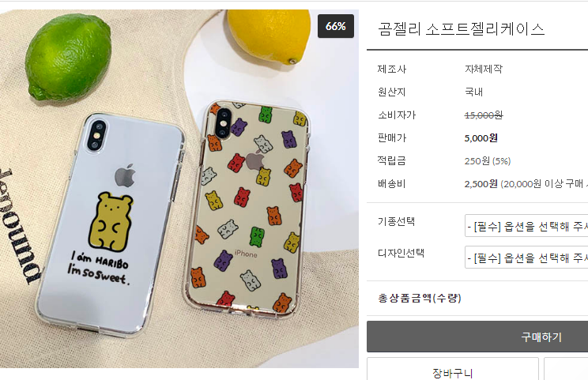Click the 구매하기 purchase button
The height and width of the screenshot is (380, 588).
click(477, 337)
